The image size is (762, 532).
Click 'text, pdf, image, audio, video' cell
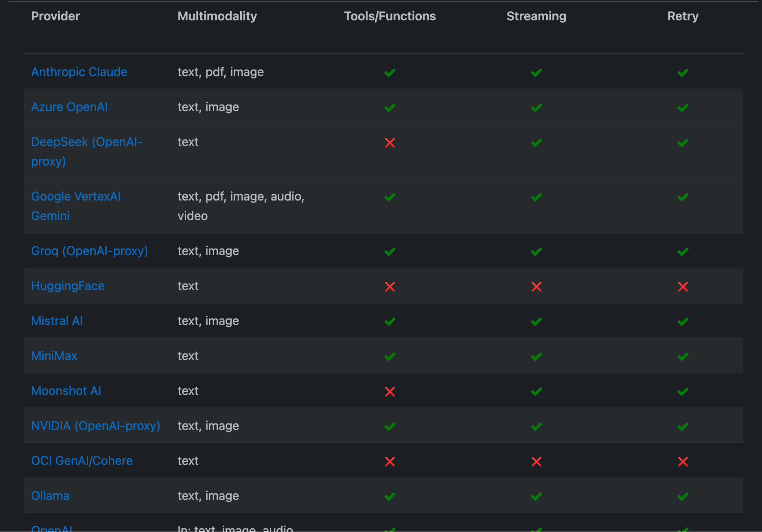click(241, 206)
